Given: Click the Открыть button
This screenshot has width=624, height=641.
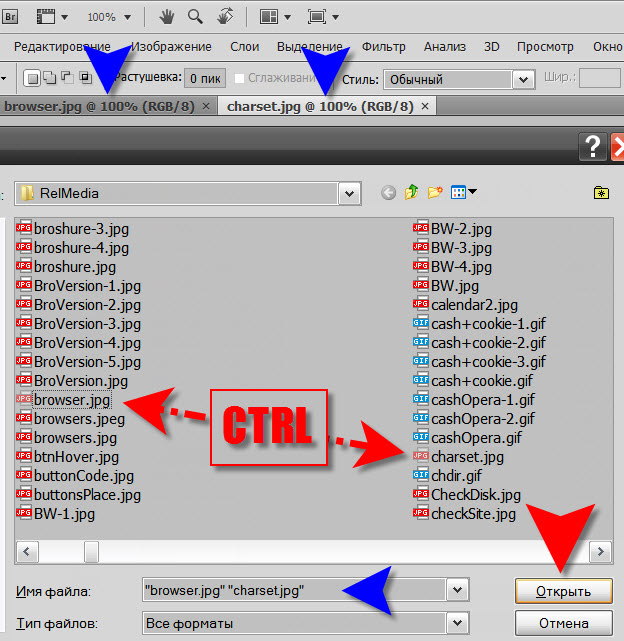Looking at the screenshot, I should [563, 591].
